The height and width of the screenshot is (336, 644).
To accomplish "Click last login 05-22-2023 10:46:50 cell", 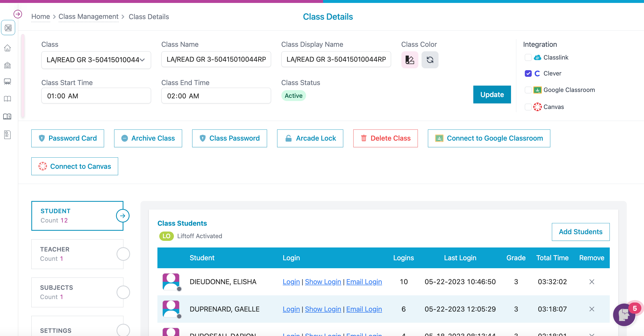I will point(460,282).
